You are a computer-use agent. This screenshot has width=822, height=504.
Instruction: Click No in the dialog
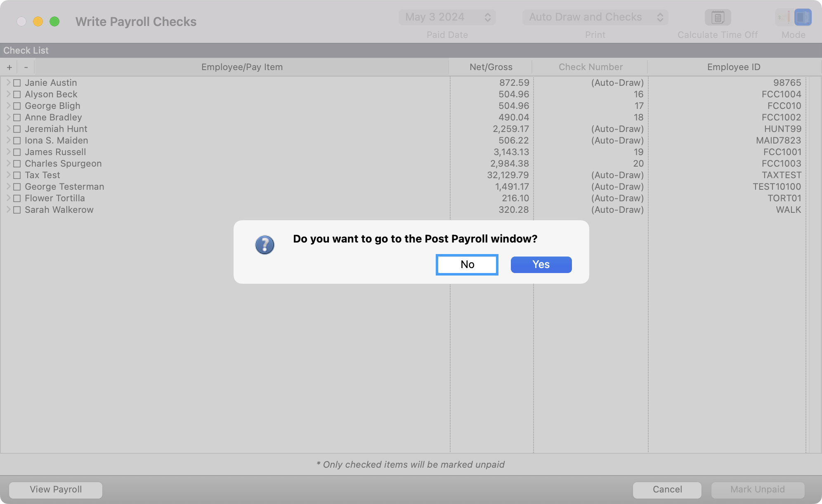[467, 265]
